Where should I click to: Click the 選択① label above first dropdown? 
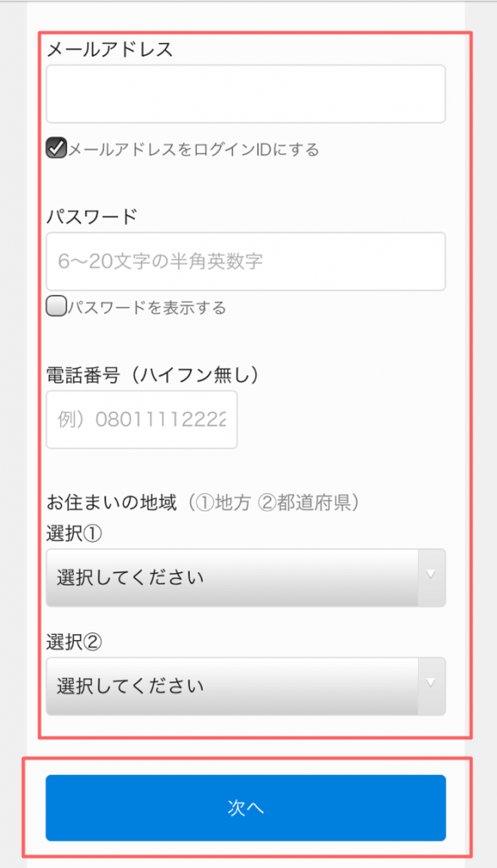pos(75,534)
